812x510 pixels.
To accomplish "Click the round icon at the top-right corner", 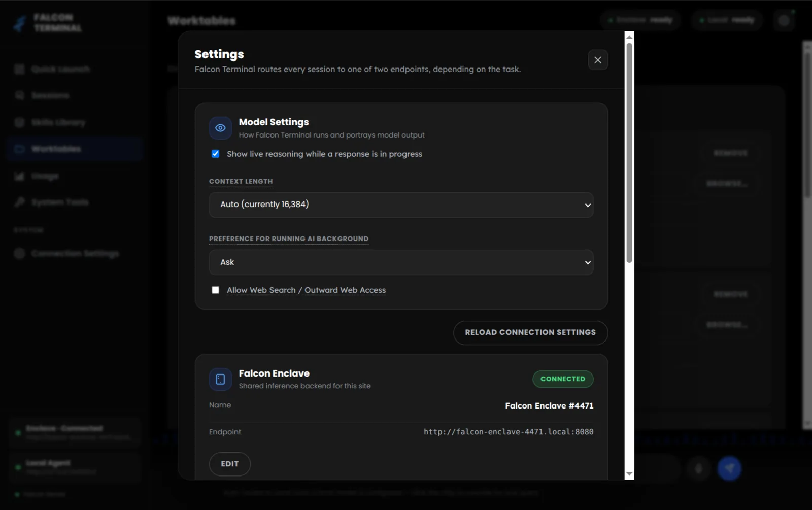I will tap(784, 20).
